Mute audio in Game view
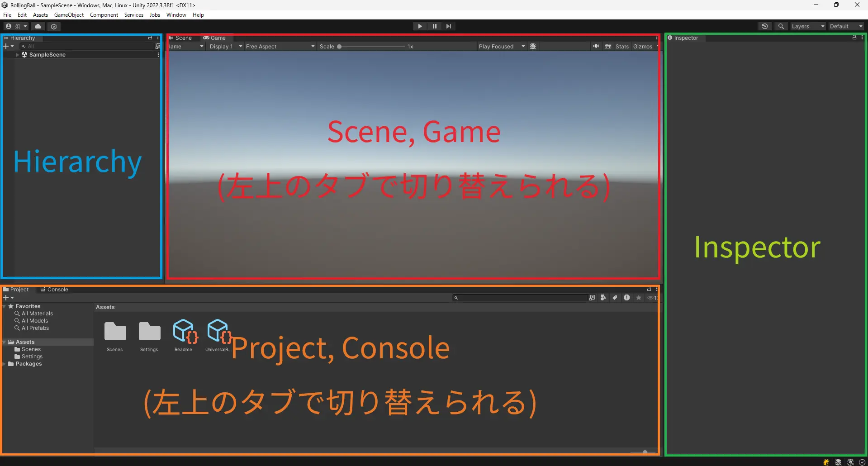Screen dimensions: 868x466 click(x=596, y=46)
